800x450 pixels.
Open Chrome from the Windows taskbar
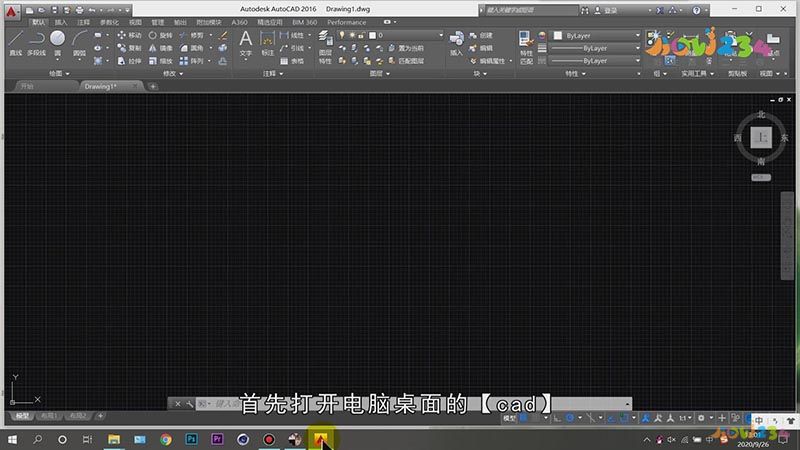[166, 439]
